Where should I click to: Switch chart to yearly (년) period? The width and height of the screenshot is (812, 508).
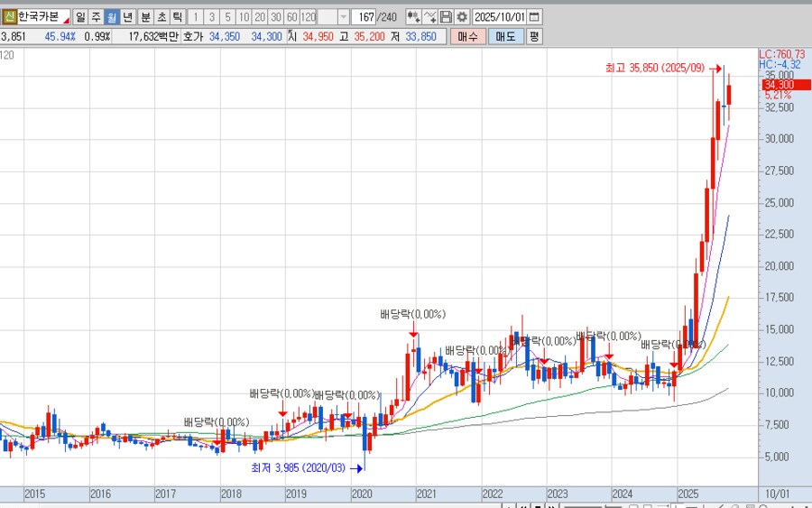(x=127, y=17)
